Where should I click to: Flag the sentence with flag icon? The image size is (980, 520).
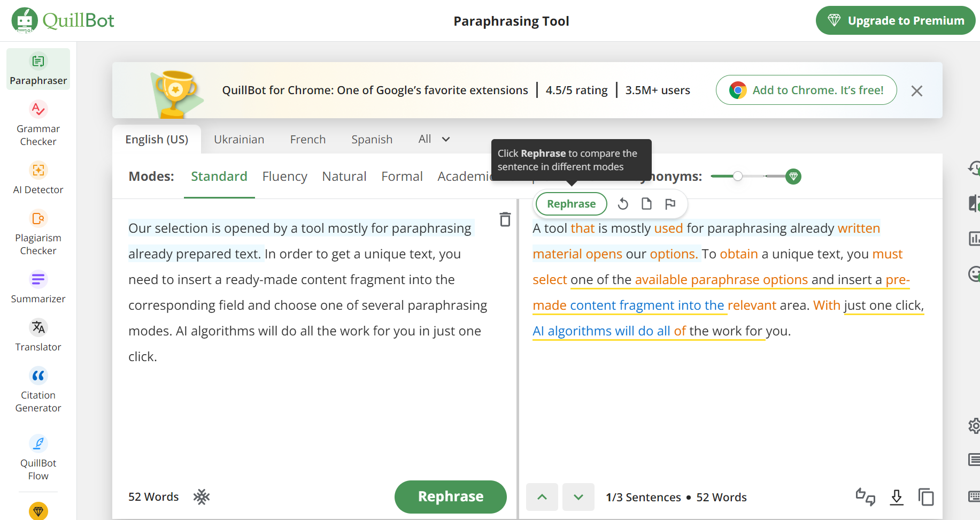point(670,204)
